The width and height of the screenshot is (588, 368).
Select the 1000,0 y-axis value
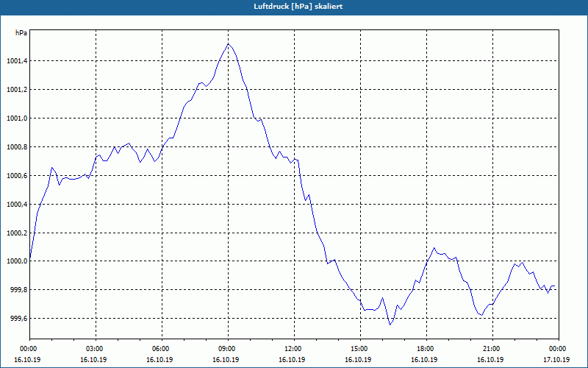click(x=17, y=261)
